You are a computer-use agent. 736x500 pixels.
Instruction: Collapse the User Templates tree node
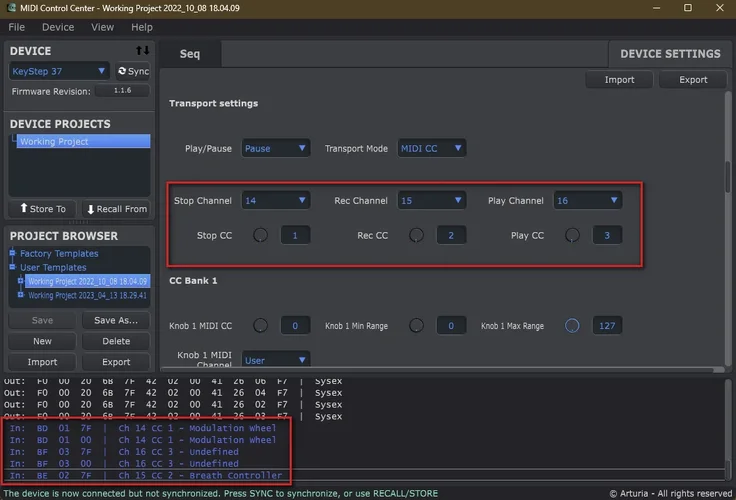13,268
